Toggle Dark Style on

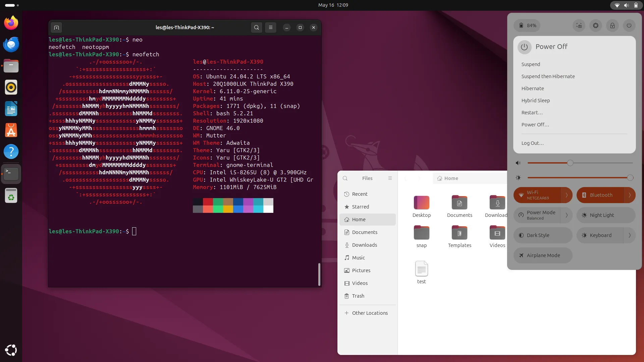[543, 235]
